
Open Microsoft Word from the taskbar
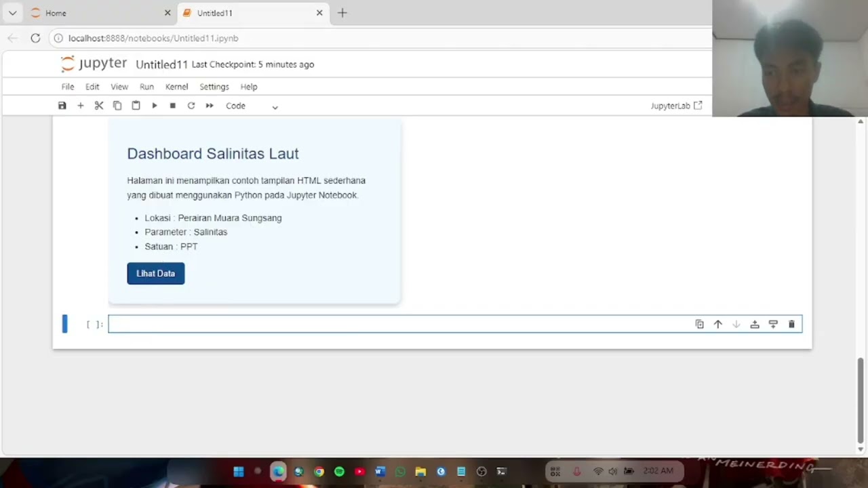(x=380, y=472)
